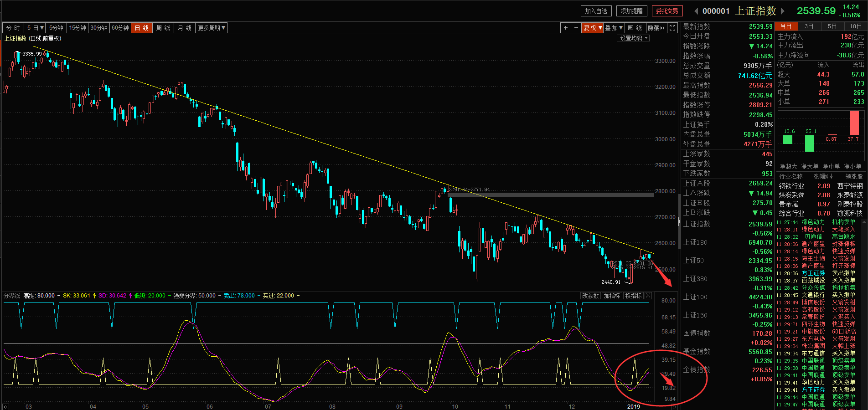This screenshot has height=410, width=868.
Task: Close the indicator sub-panel with X
Action: click(648, 296)
